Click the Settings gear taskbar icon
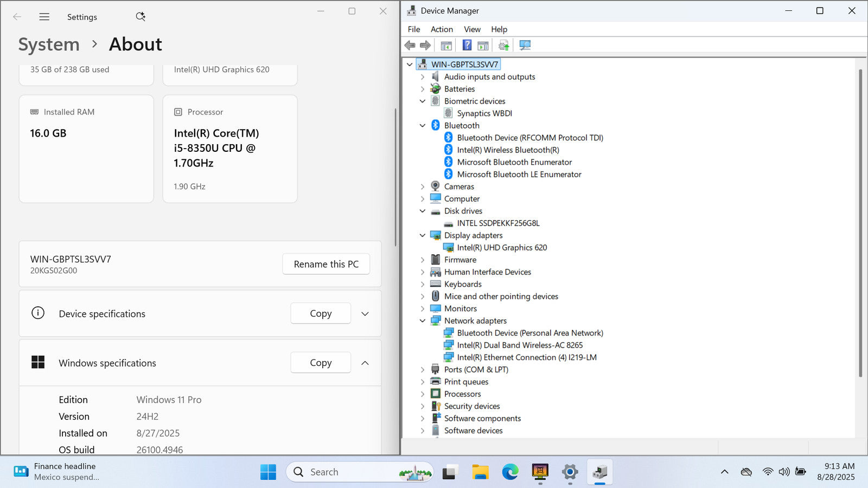The height and width of the screenshot is (488, 868). (570, 472)
